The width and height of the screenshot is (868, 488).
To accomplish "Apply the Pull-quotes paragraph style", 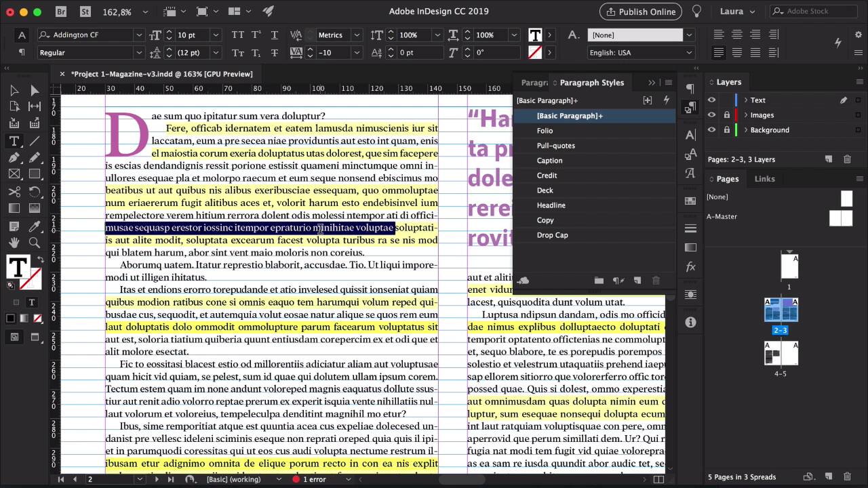I will [555, 146].
